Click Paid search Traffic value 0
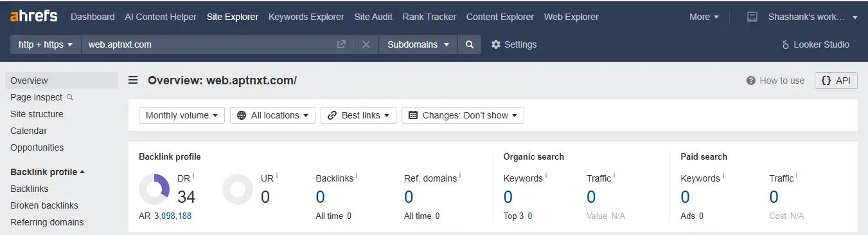This screenshot has width=868, height=235. [774, 197]
